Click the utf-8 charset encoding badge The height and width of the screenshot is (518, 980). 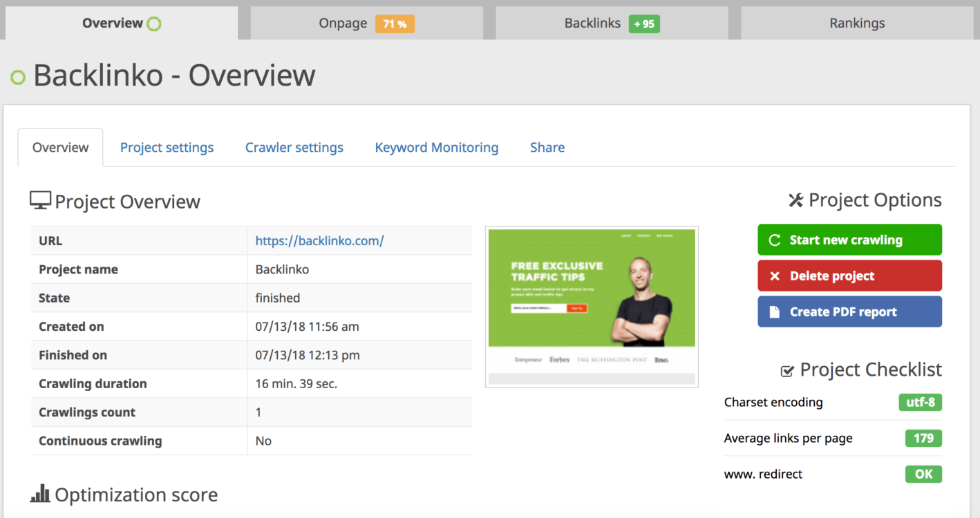click(920, 403)
